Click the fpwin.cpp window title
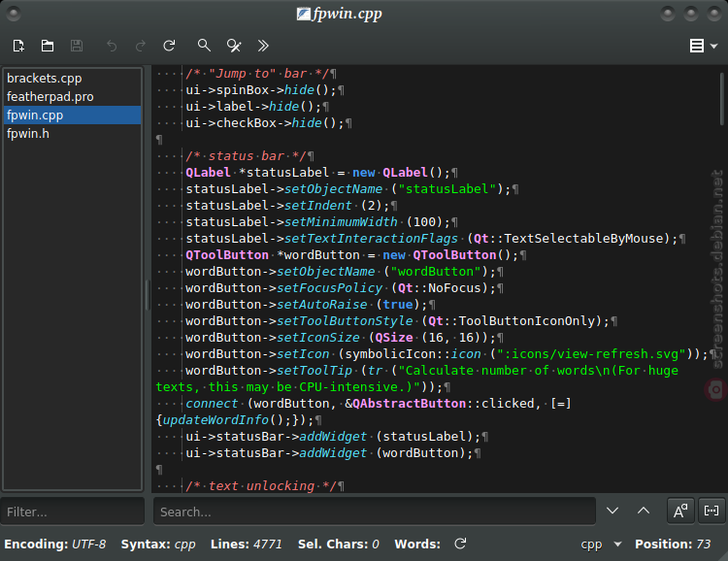Viewport: 728px width, 561px height. pyautogui.click(x=347, y=14)
